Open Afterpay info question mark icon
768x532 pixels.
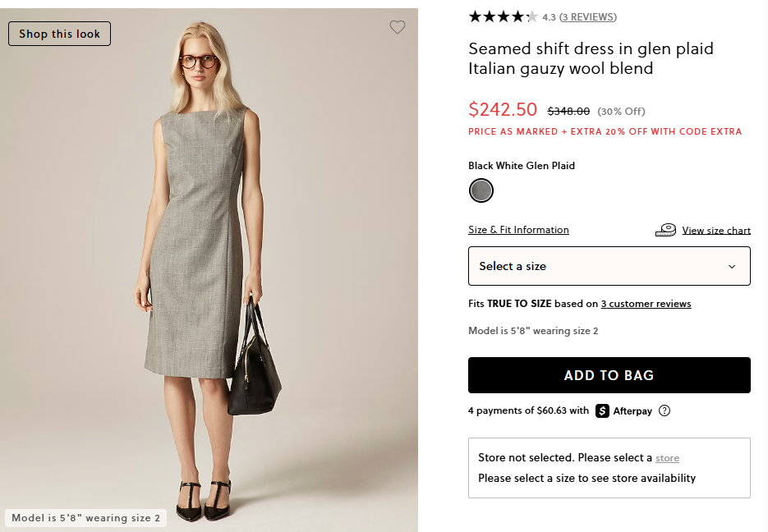(665, 410)
